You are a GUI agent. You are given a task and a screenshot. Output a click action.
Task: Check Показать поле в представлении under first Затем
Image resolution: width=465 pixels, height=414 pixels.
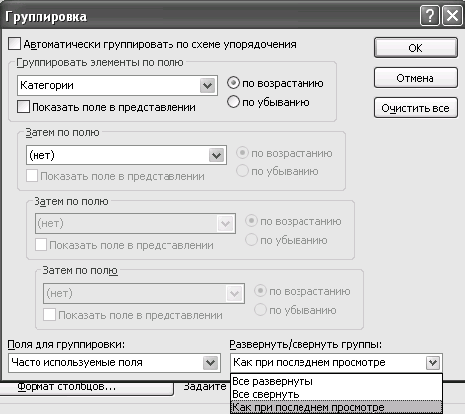tap(32, 176)
